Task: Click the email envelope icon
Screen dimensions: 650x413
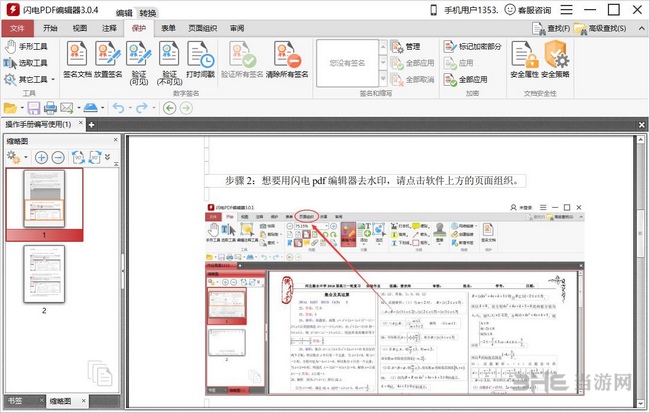Action: tap(67, 108)
